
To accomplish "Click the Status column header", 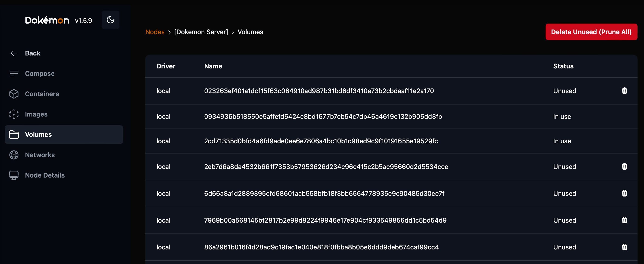I will point(563,66).
